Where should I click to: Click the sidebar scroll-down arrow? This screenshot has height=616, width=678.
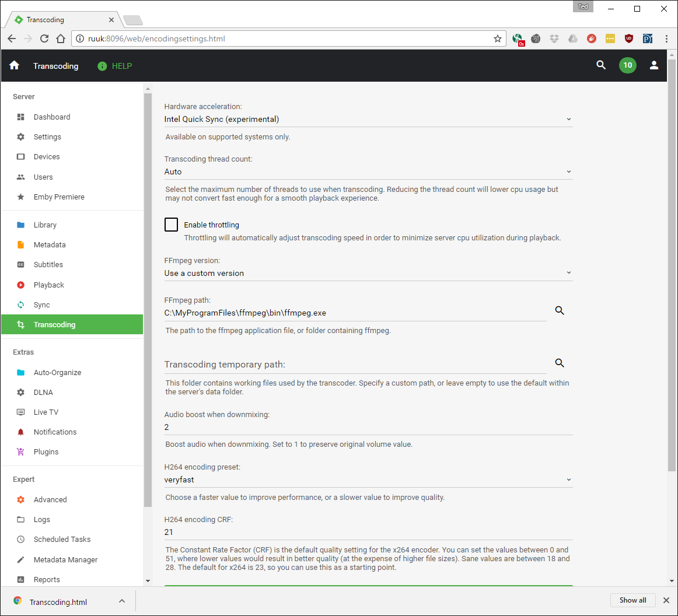pyautogui.click(x=148, y=581)
